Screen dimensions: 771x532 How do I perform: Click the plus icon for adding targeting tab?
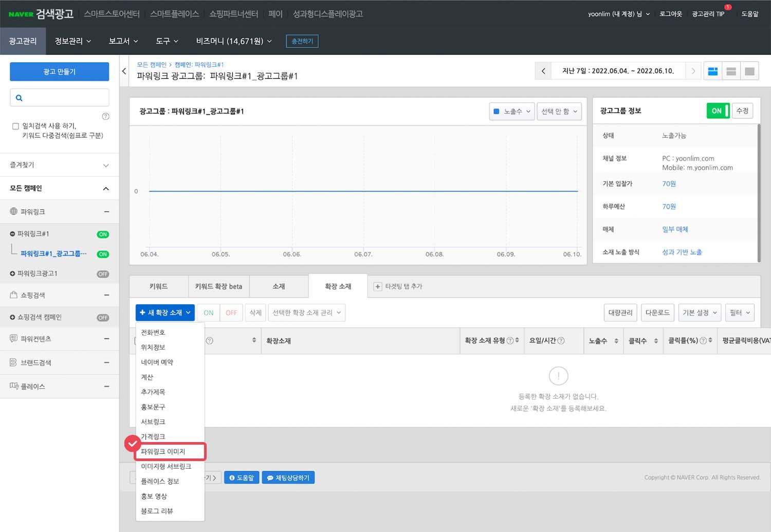(x=378, y=287)
